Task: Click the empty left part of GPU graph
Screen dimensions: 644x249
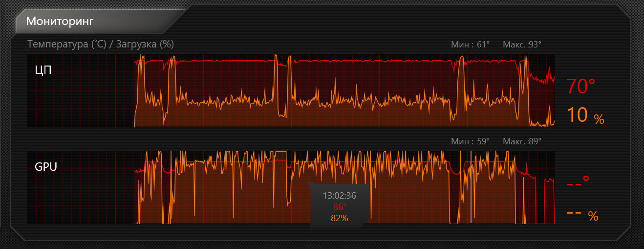Action: (x=81, y=187)
